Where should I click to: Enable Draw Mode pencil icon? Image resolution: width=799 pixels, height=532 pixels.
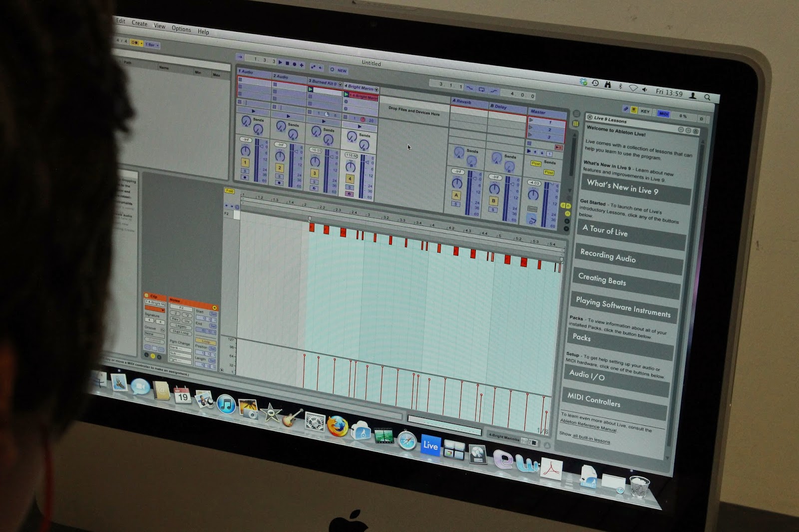click(626, 108)
